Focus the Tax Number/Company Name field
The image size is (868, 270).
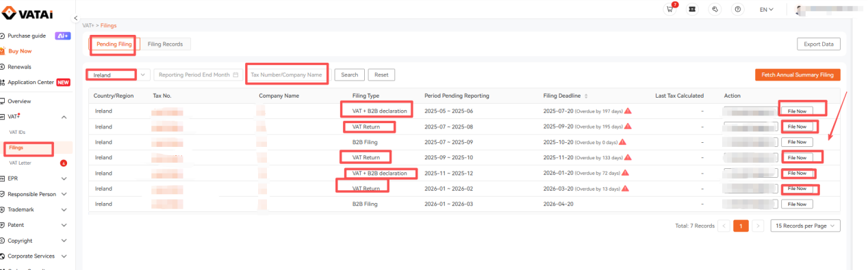click(x=287, y=75)
